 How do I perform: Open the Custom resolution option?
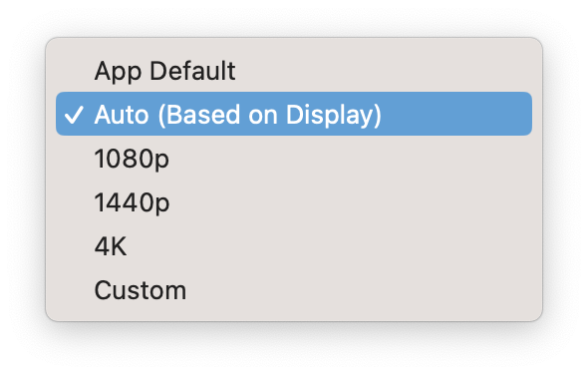294,290
